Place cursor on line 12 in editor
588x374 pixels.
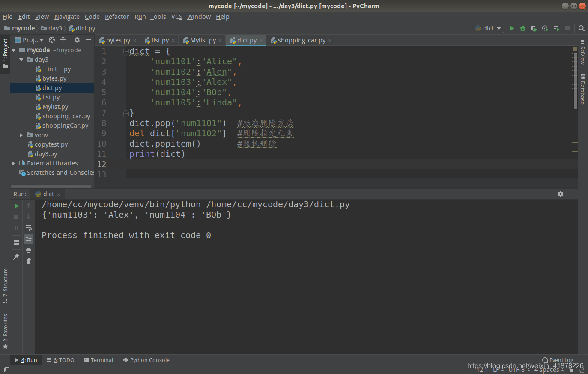pos(351,164)
